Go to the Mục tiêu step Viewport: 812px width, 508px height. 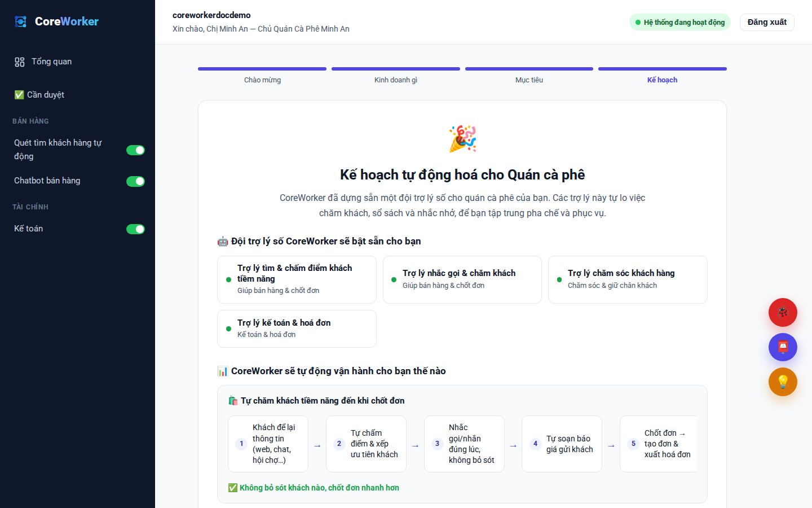point(529,80)
